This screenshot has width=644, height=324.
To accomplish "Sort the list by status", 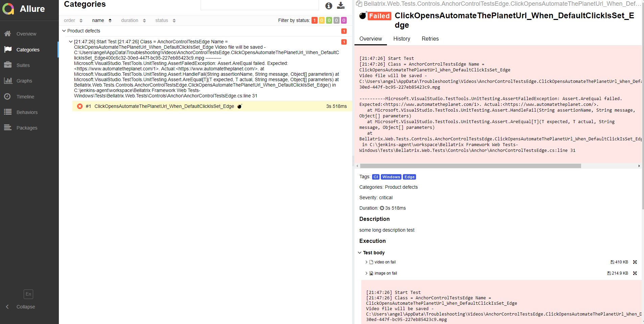I will 165,21.
